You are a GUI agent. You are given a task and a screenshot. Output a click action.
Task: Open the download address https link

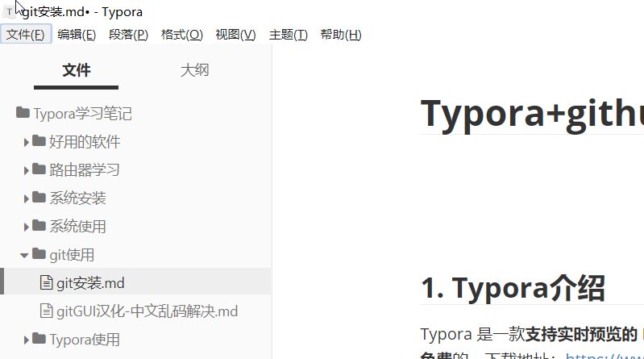click(605, 356)
